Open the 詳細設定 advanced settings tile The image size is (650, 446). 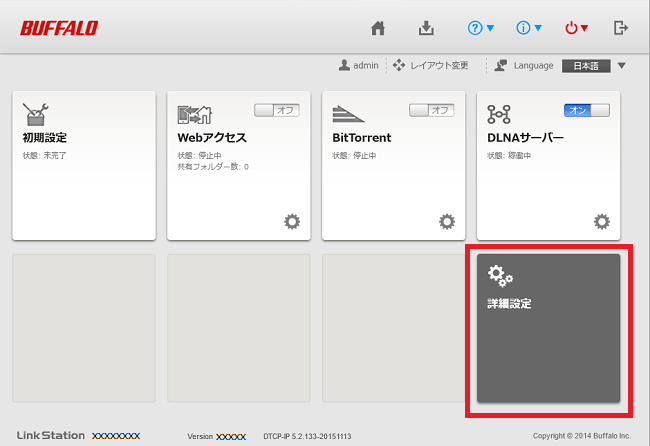(x=548, y=328)
